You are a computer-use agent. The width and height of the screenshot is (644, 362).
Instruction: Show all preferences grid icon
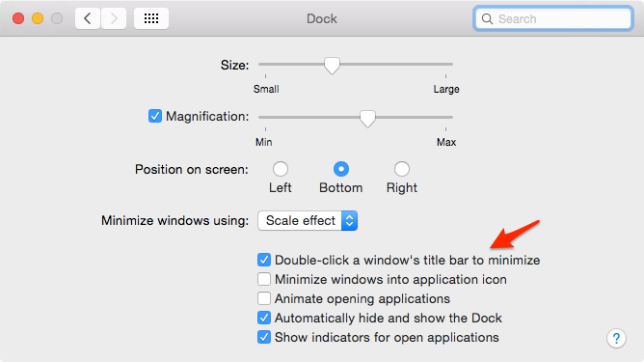pyautogui.click(x=151, y=18)
